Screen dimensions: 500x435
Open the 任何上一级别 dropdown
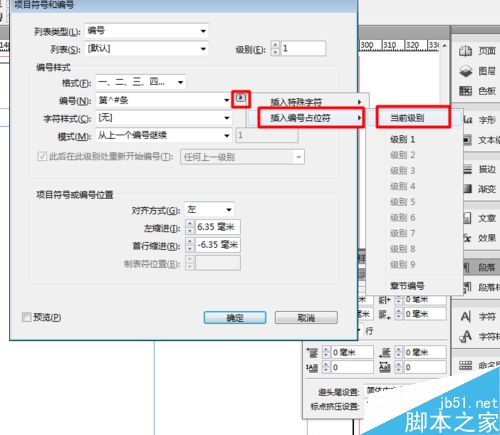(x=242, y=157)
